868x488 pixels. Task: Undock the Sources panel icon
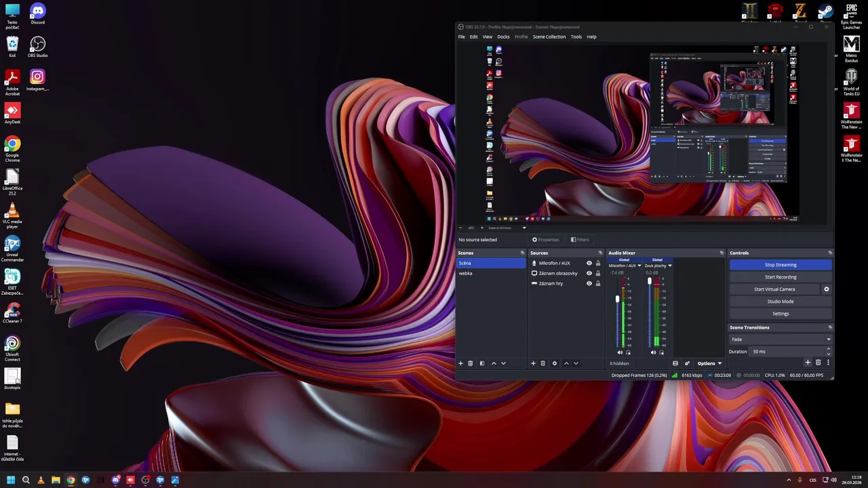(x=599, y=253)
